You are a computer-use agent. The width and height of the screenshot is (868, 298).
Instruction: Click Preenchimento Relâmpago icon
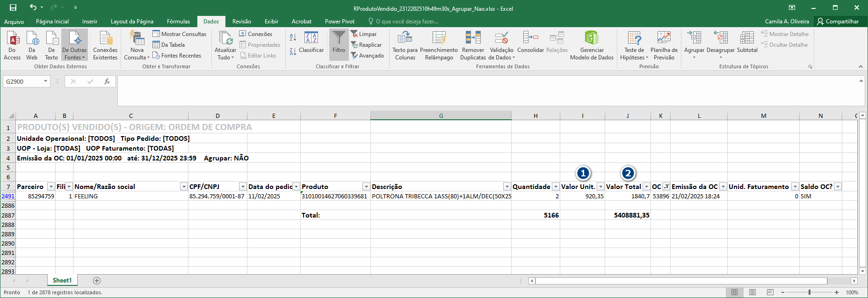pos(439,38)
